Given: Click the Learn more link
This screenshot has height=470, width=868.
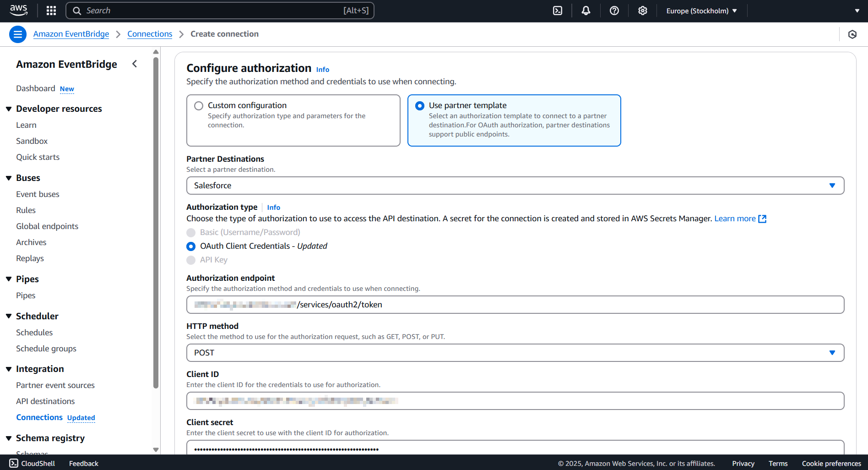Looking at the screenshot, I should 735,219.
